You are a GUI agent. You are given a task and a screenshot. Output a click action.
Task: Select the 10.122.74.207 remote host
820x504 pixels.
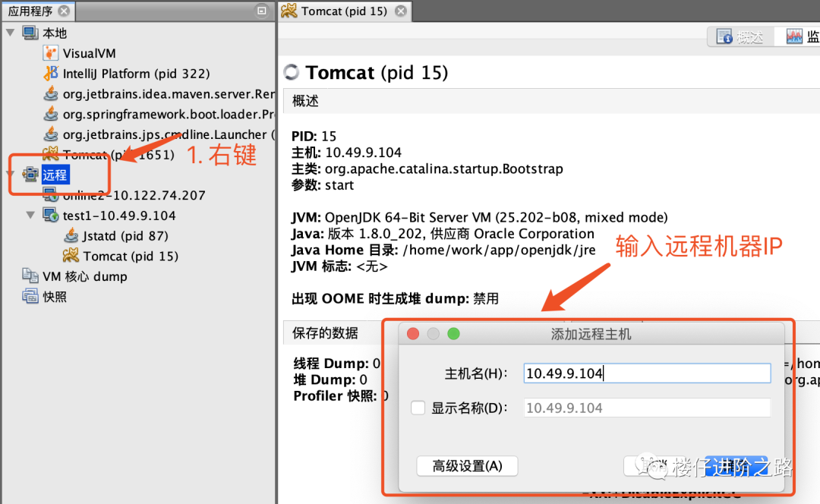[x=134, y=196]
